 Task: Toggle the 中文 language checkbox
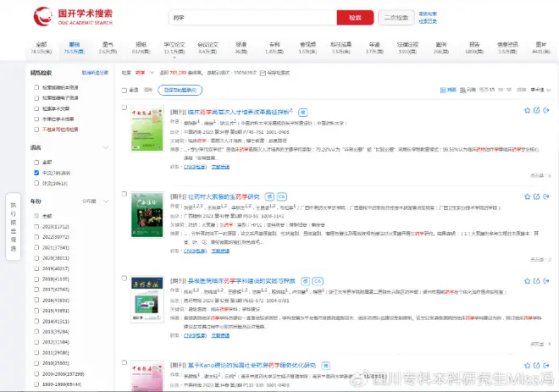(x=36, y=173)
